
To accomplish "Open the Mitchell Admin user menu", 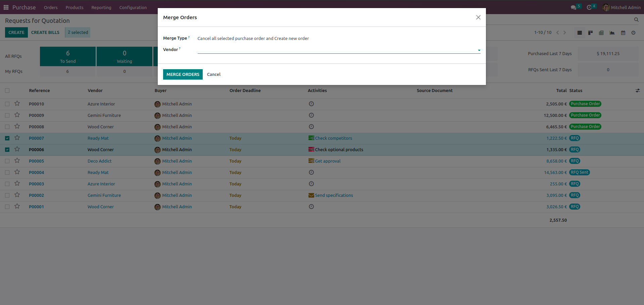I will click(x=622, y=7).
